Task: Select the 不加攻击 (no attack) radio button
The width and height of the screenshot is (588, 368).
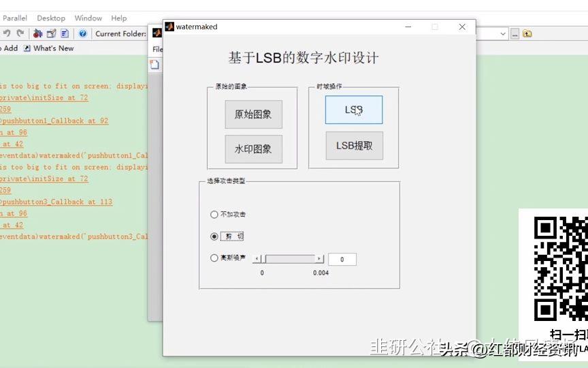Action: point(214,215)
